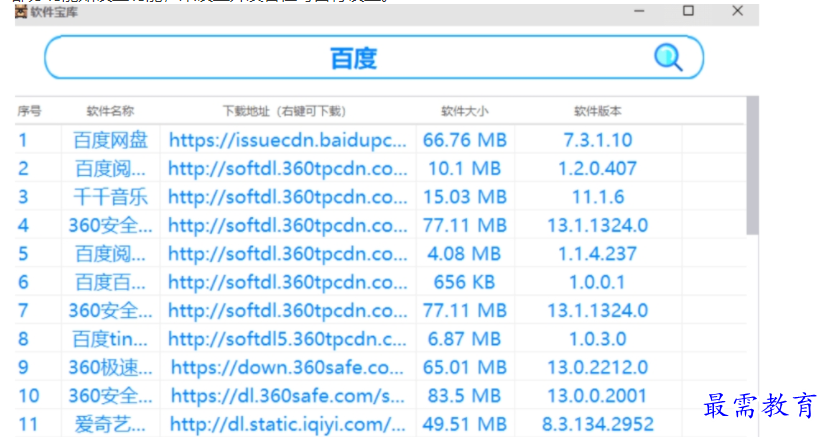Click the 百度百... software name
This screenshot has height=437, width=825.
(x=110, y=282)
